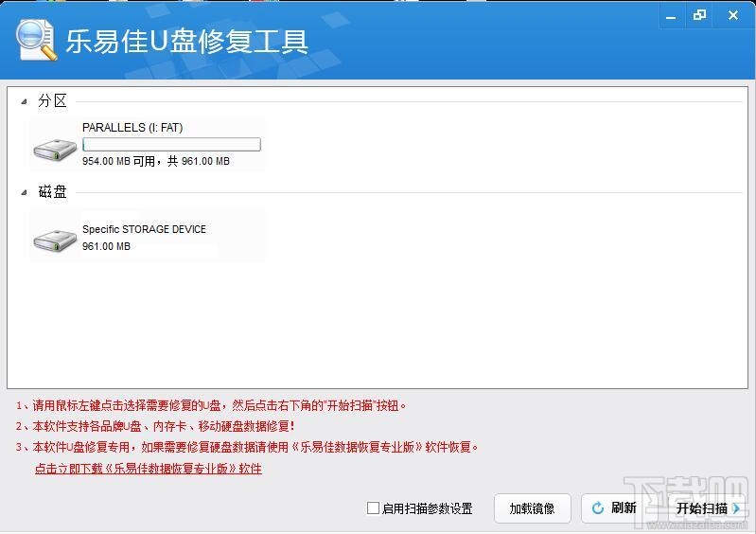Click instruction line 1 about 开始扫描
This screenshot has width=756, height=534.
pos(211,405)
